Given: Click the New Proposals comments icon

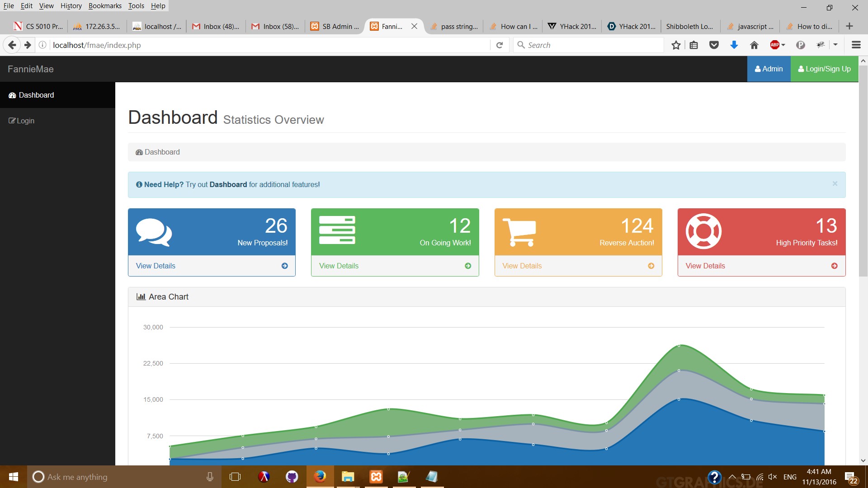Looking at the screenshot, I should [x=154, y=232].
